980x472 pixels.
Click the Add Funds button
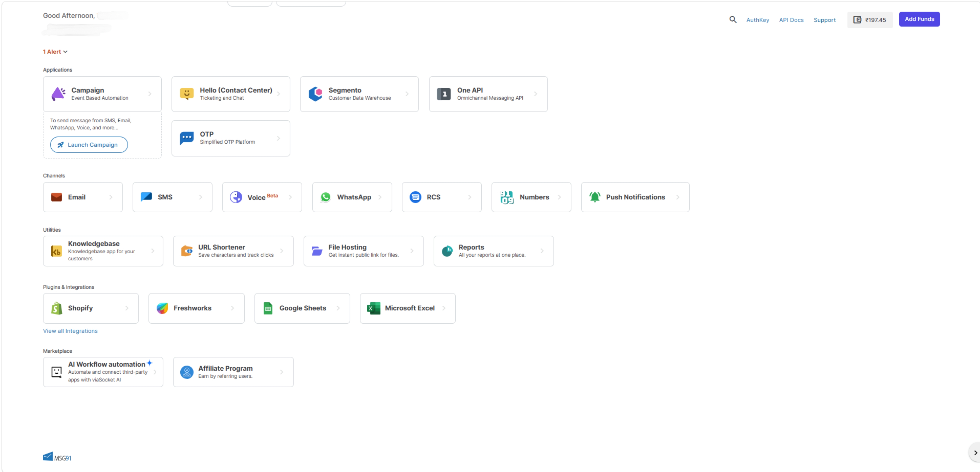919,19
